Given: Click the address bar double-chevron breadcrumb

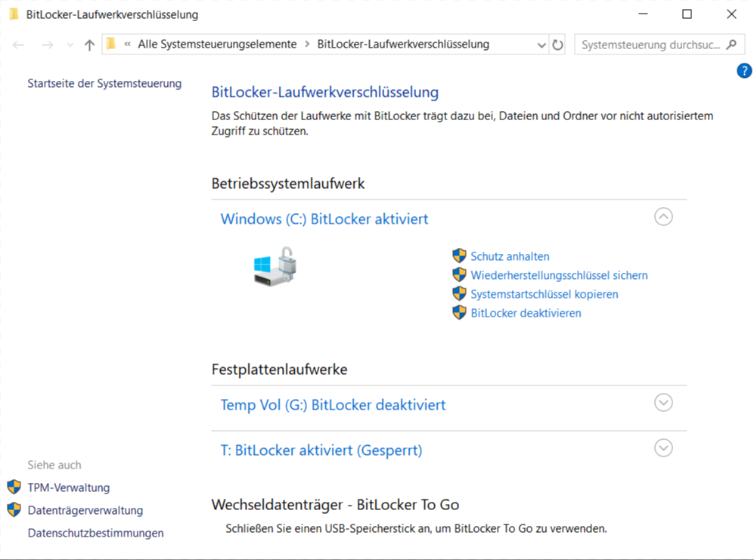Looking at the screenshot, I should [x=127, y=45].
